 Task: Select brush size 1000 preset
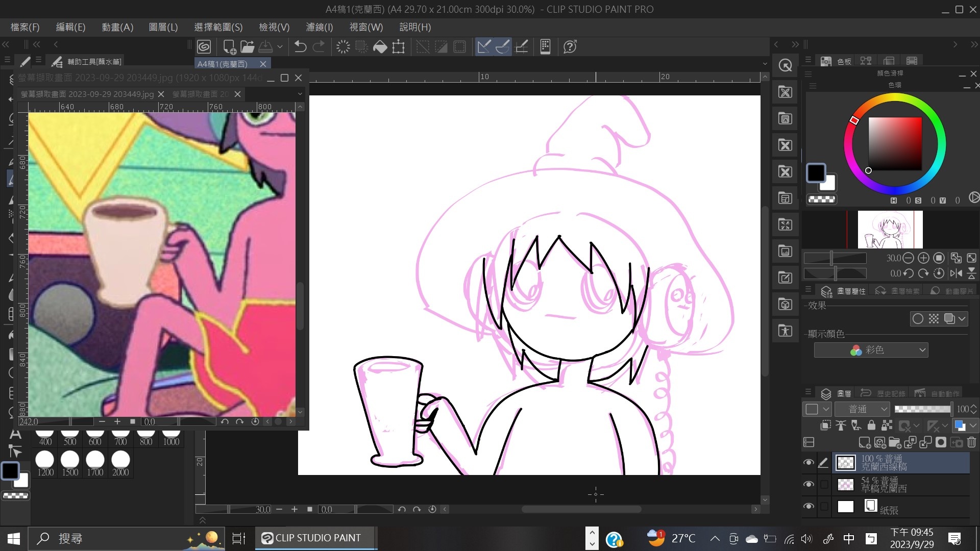point(171,437)
